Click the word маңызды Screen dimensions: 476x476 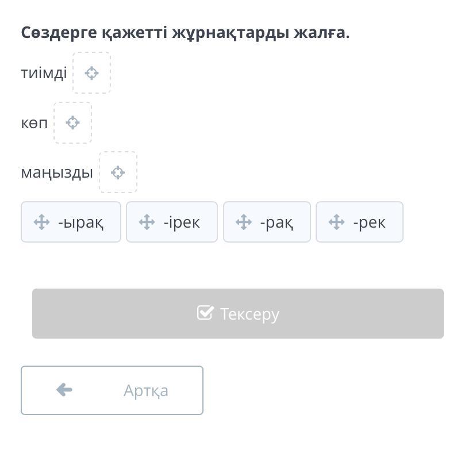[x=57, y=172]
